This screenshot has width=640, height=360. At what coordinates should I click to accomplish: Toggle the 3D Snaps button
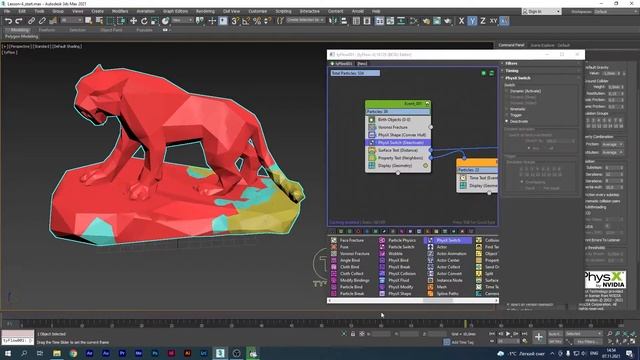coord(235,20)
